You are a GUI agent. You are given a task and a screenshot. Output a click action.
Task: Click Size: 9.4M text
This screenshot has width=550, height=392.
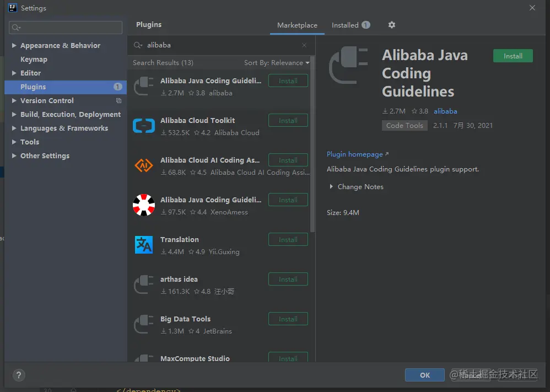(x=343, y=213)
